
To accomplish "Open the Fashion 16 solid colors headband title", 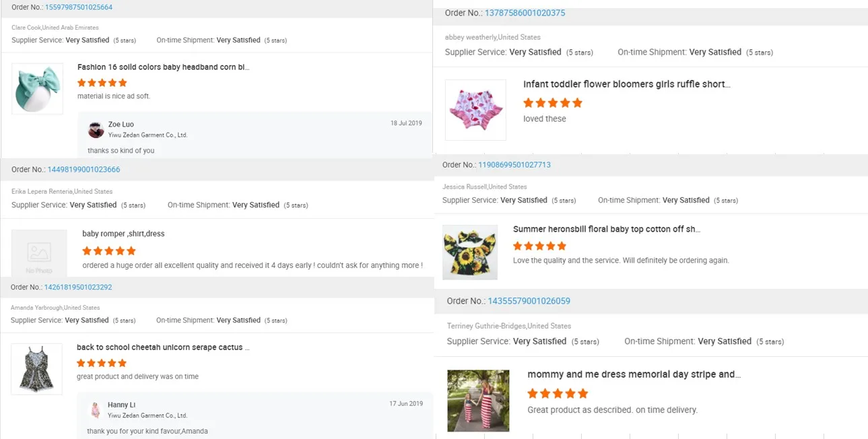I will click(x=164, y=67).
